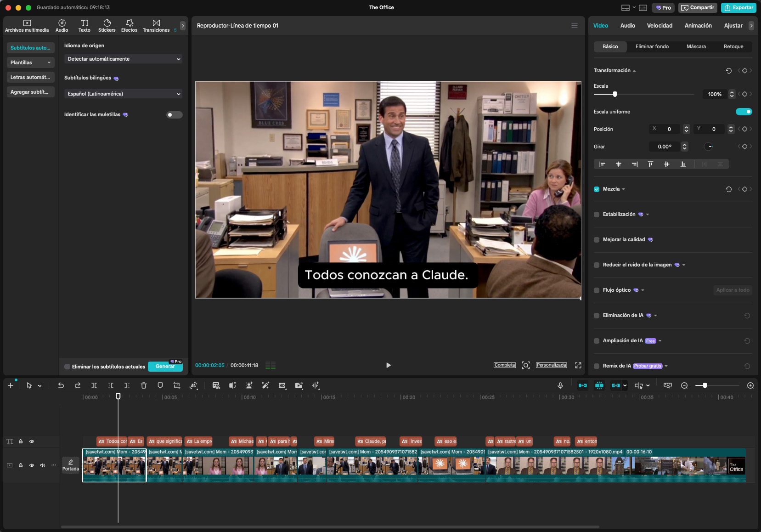Open the Texto tool panel
The image size is (761, 532).
pos(85,26)
